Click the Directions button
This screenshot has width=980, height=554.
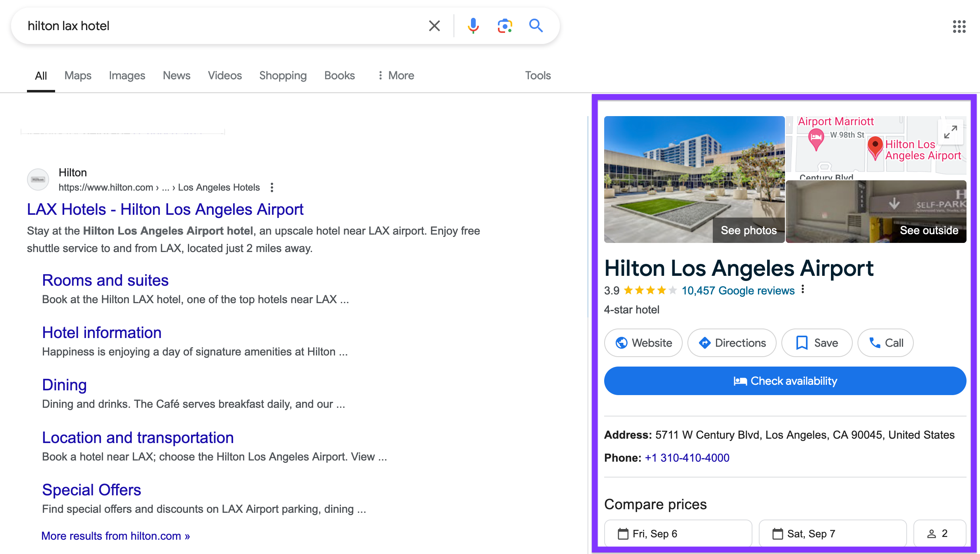tap(732, 343)
